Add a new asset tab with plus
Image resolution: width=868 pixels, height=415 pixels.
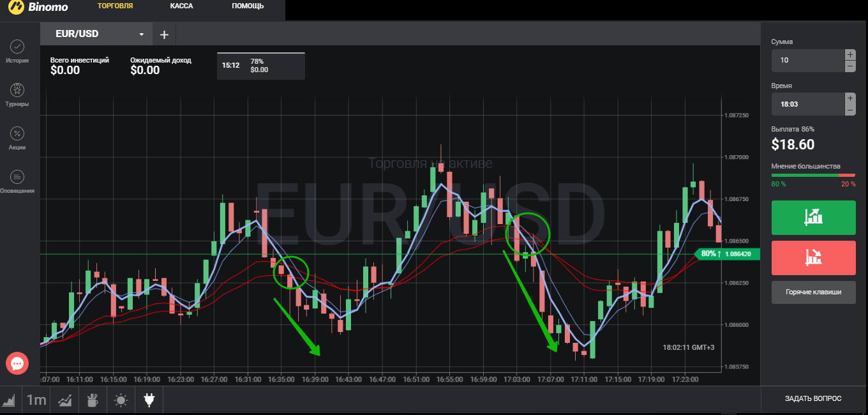(x=164, y=34)
